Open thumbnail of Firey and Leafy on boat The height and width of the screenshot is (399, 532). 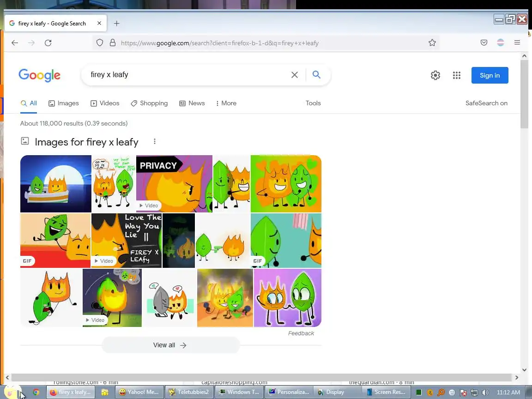pos(55,183)
